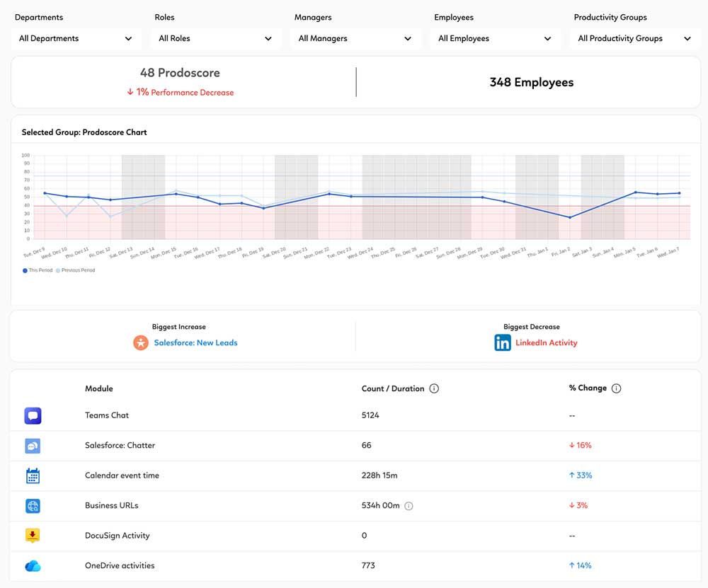Click the DocuSign Activity icon
Viewport: 708px width, 588px height.
point(33,536)
